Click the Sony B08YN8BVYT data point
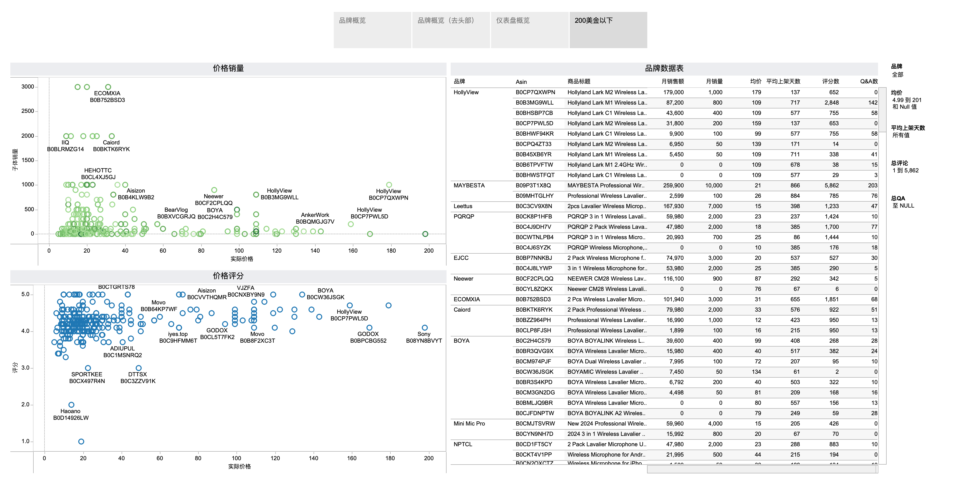This screenshot has height=484, width=980. [x=425, y=328]
